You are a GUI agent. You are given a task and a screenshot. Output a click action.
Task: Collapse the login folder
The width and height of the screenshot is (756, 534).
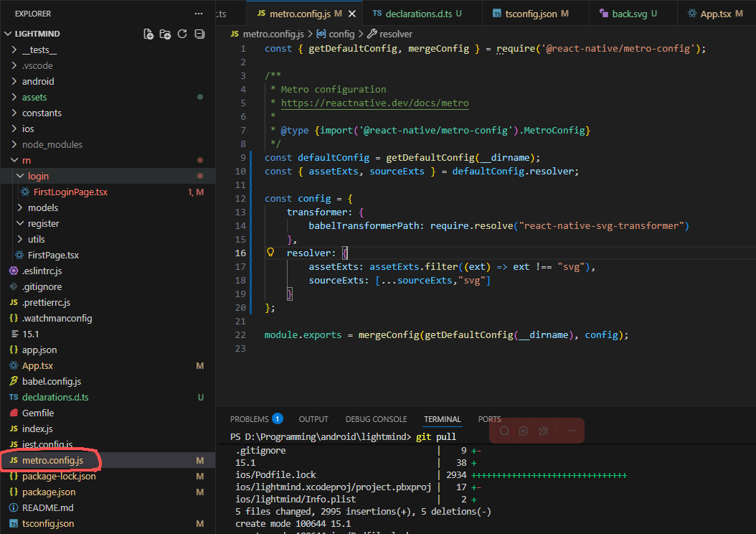pyautogui.click(x=38, y=176)
